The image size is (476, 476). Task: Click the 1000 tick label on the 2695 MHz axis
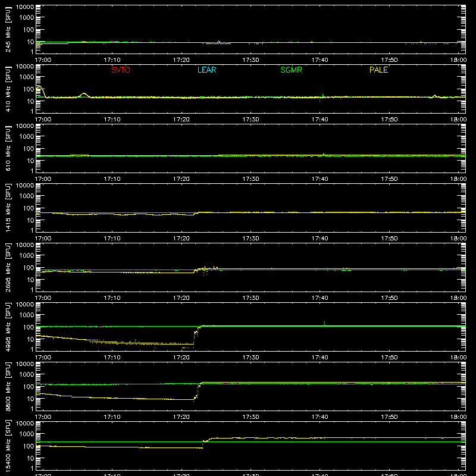[27, 256]
